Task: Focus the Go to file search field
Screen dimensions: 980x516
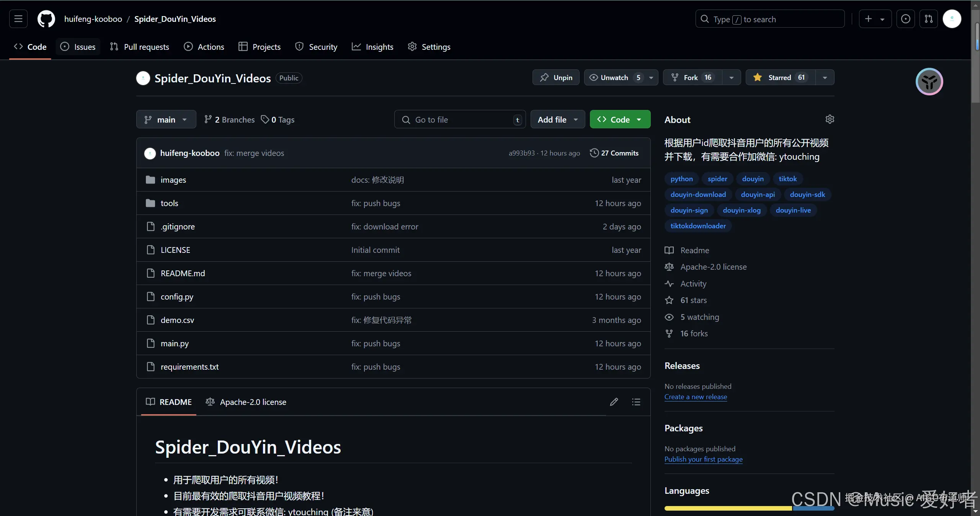Action: pos(459,120)
